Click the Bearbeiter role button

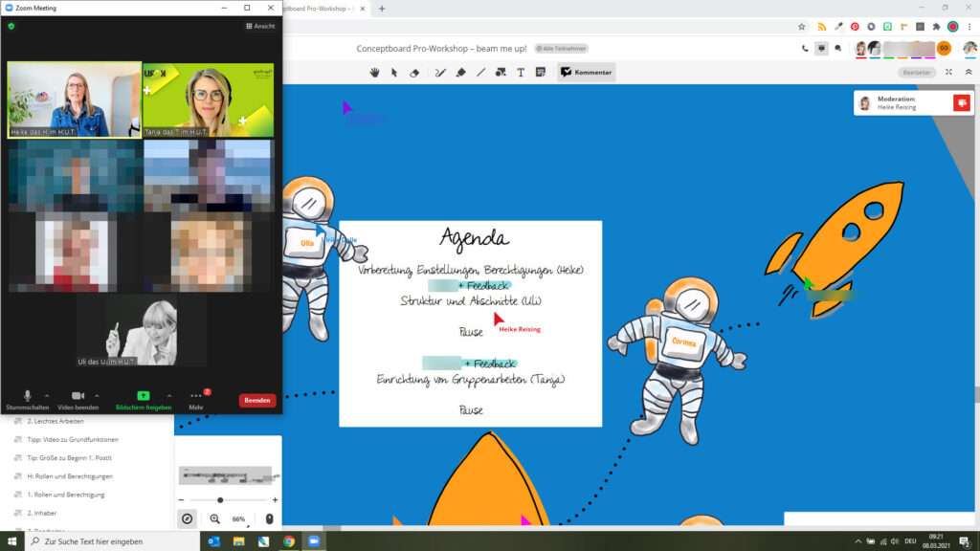(916, 73)
